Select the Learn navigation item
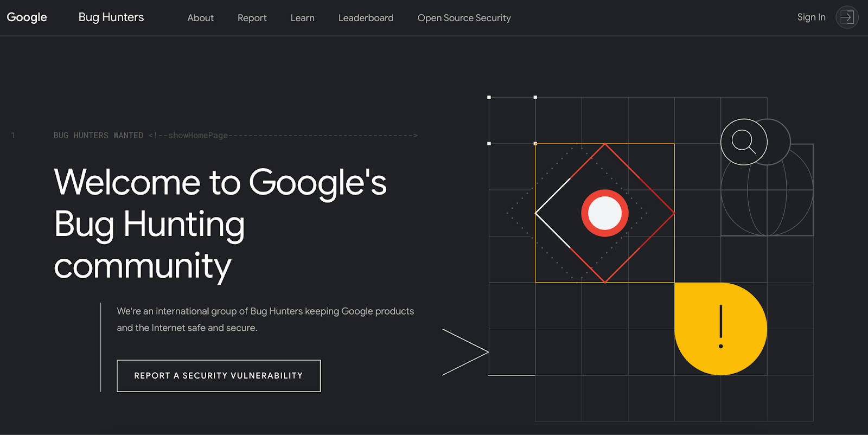Screen dimensions: 868x435 click(x=302, y=18)
